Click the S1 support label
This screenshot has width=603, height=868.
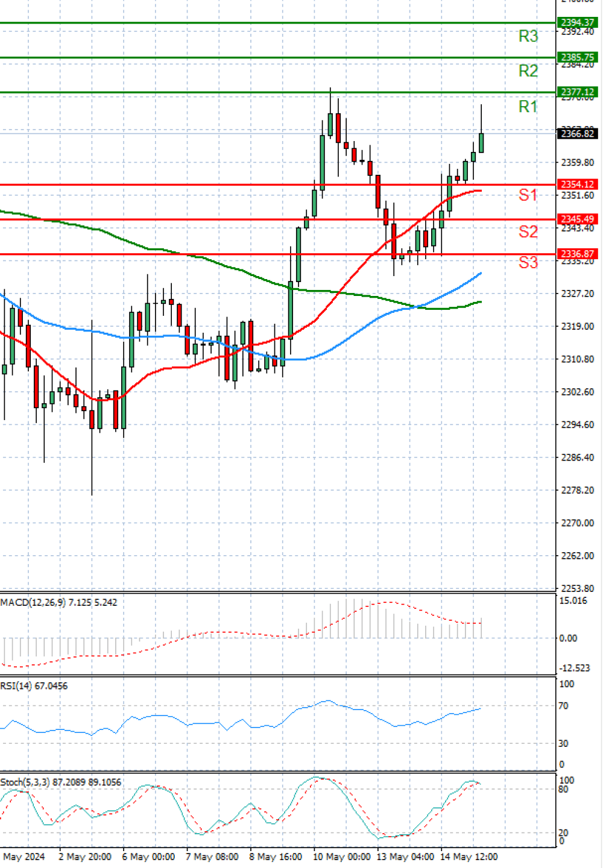pos(528,195)
